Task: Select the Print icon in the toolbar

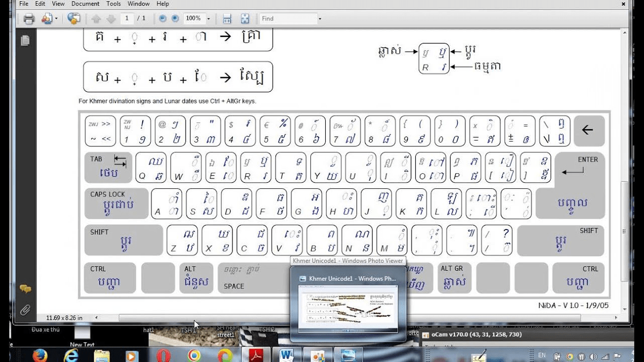Action: (x=30, y=18)
